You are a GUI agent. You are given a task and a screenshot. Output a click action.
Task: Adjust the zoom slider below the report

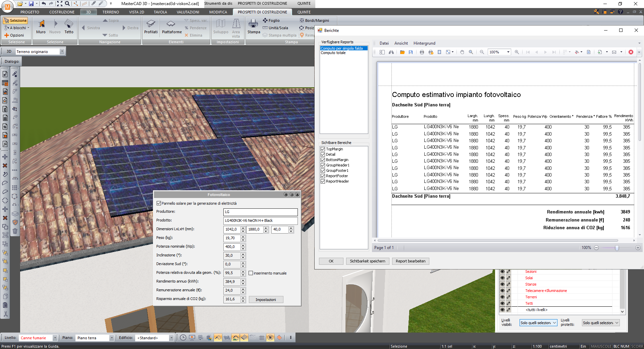(618, 248)
